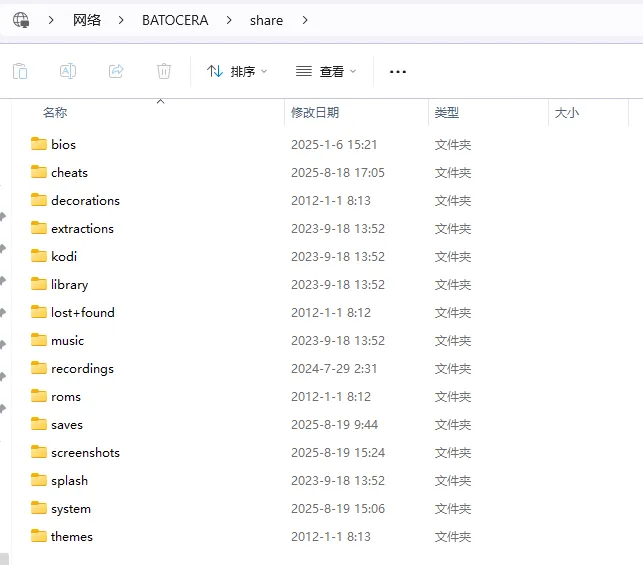Click date 2025-1-6 15:21 of bios
The width and height of the screenshot is (643, 565).
tap(334, 144)
